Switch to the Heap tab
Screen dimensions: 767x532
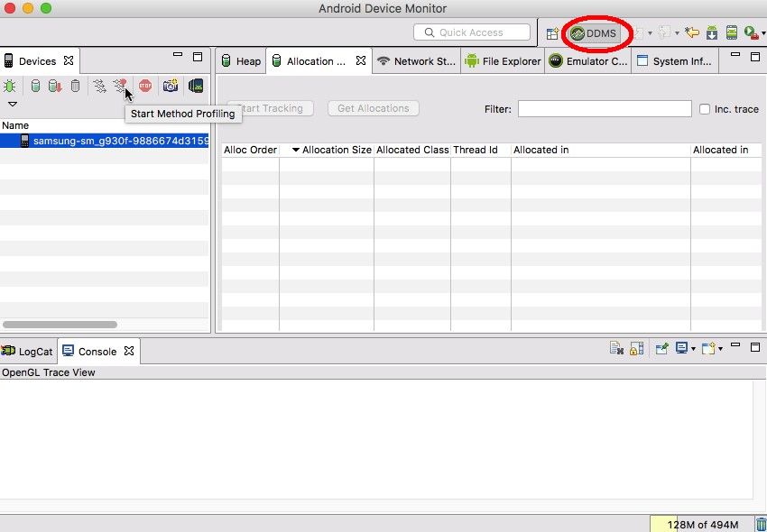pos(241,61)
